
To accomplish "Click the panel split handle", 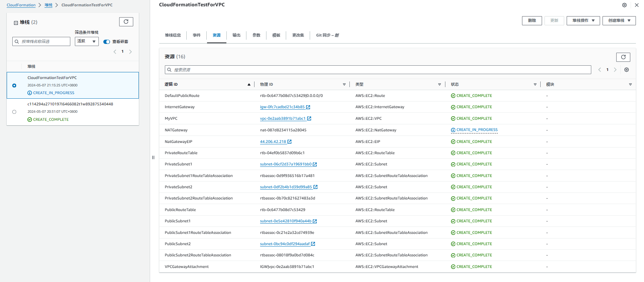I will pos(153,157).
